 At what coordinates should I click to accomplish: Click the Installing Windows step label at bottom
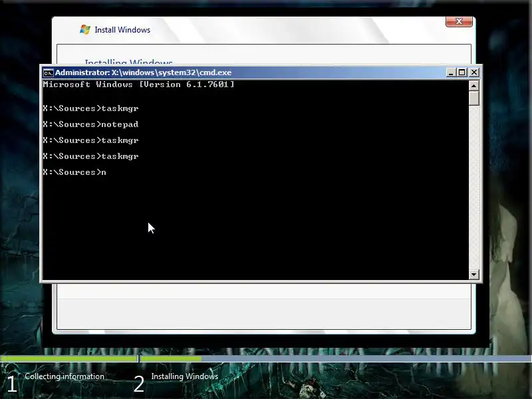185,376
